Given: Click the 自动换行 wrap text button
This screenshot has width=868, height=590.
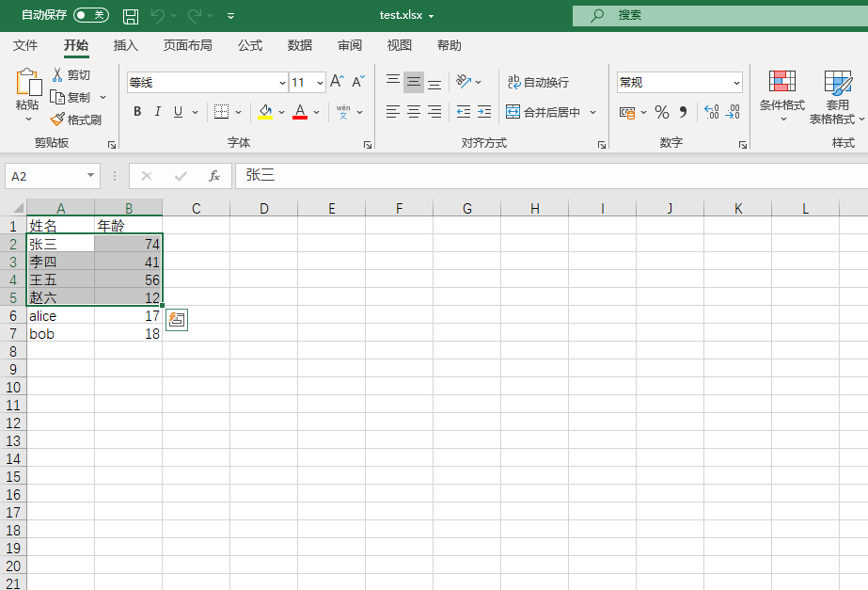Looking at the screenshot, I should [538, 83].
